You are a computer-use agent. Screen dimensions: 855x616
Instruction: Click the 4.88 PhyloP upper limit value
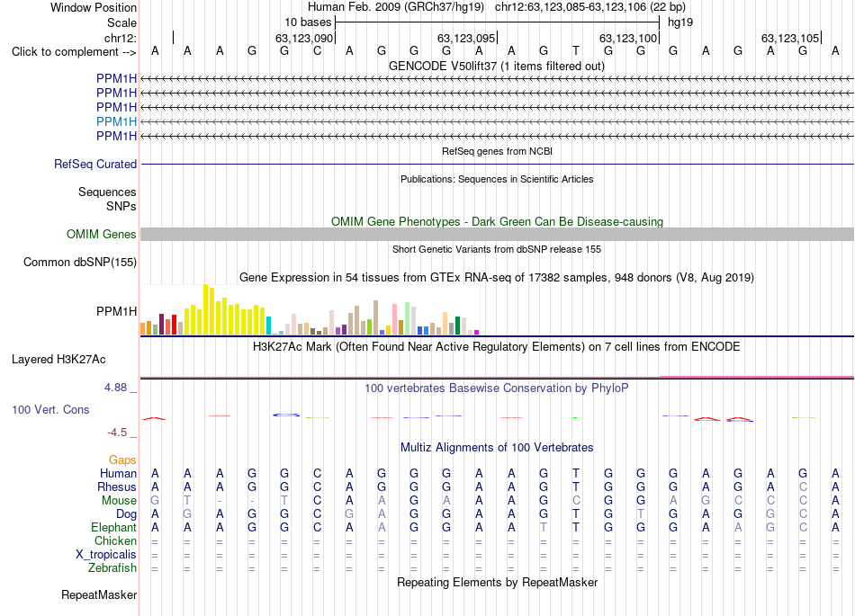pos(115,388)
